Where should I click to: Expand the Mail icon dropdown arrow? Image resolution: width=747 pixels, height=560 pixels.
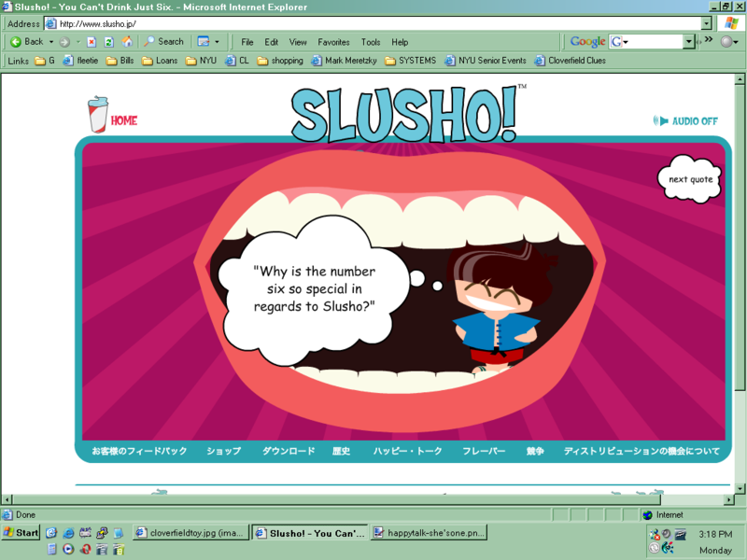point(217,42)
